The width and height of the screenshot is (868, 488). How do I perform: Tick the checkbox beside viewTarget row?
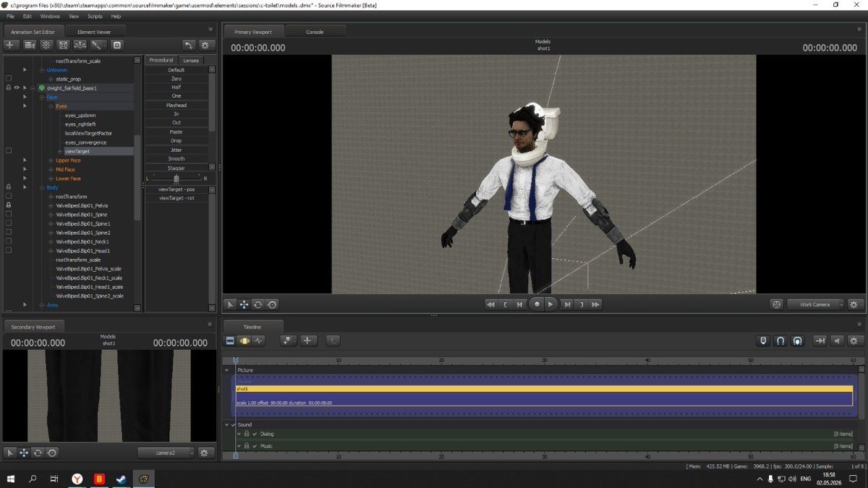[8, 151]
